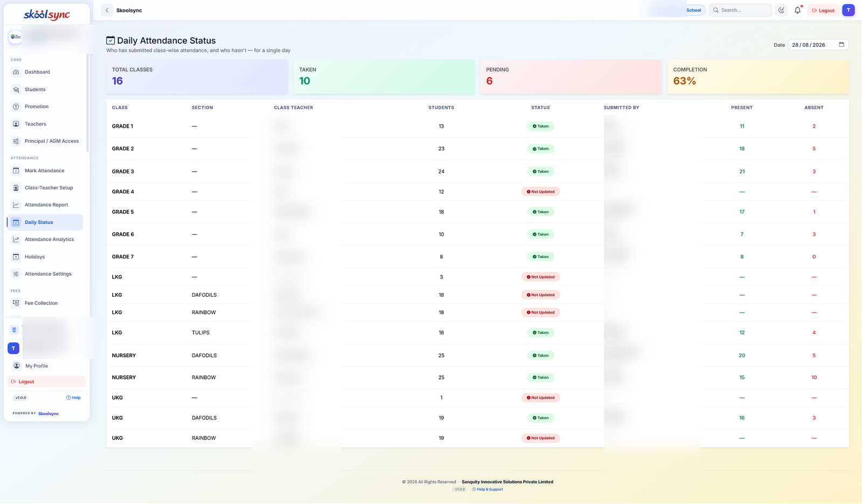Open the Holidays menu item
This screenshot has width=862, height=504.
(46, 257)
